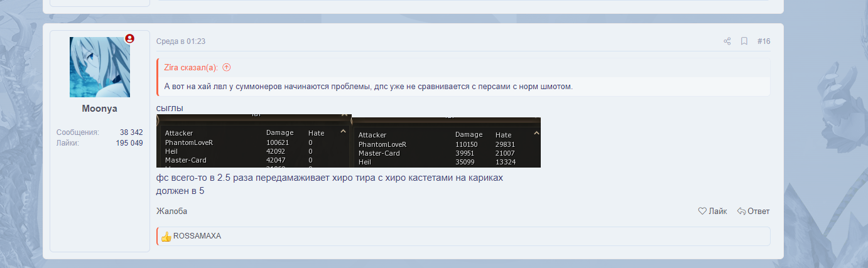This screenshot has height=268, width=868.
Task: Bookmark this post using the bookmark icon
Action: pos(744,41)
